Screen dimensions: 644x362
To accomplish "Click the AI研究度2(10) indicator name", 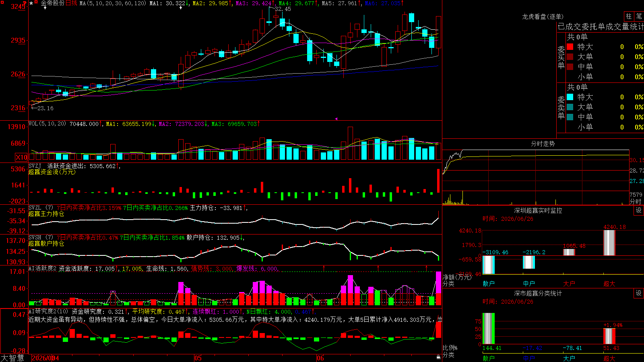I will [48, 311].
